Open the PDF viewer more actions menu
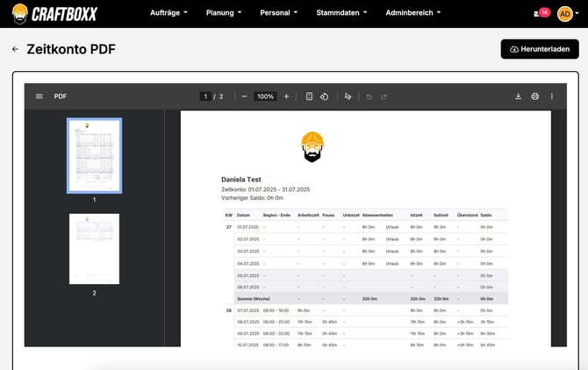 551,96
